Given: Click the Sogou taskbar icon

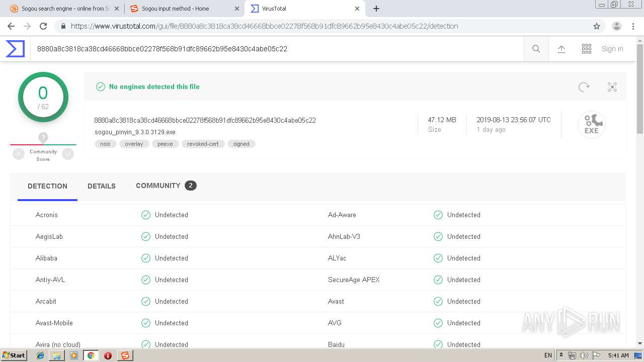Looking at the screenshot, I should 125,355.
